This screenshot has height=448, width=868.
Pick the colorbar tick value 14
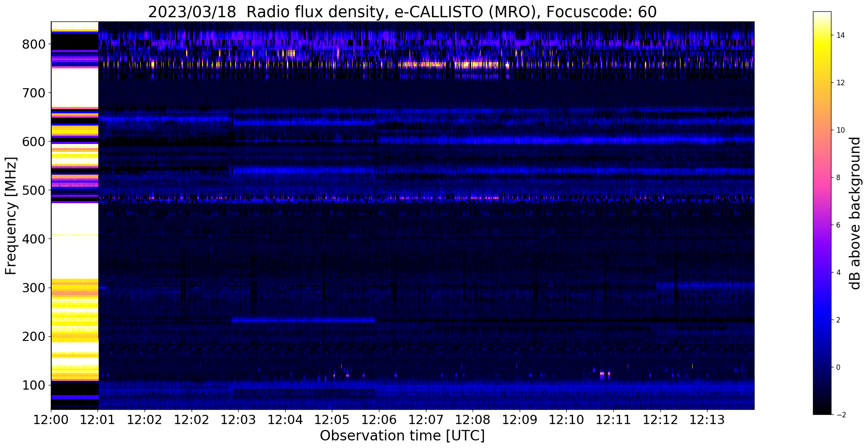[841, 35]
